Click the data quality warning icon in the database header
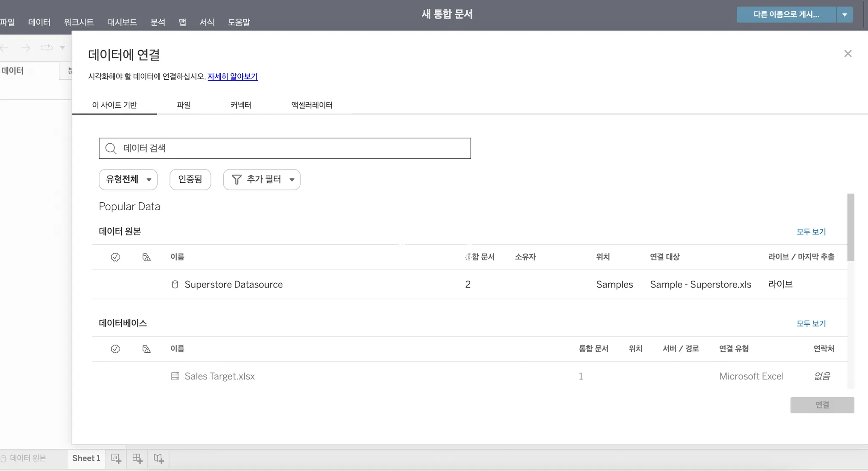Viewport: 868px width, 471px height. click(146, 349)
